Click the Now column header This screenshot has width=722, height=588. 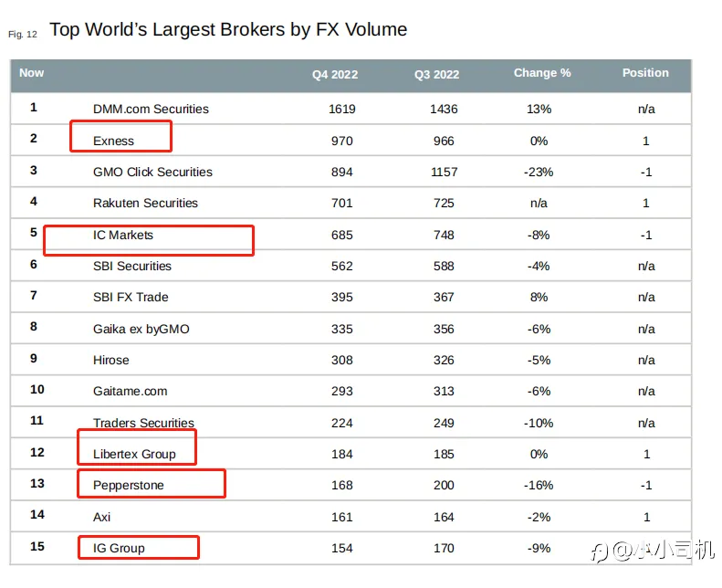click(x=31, y=73)
